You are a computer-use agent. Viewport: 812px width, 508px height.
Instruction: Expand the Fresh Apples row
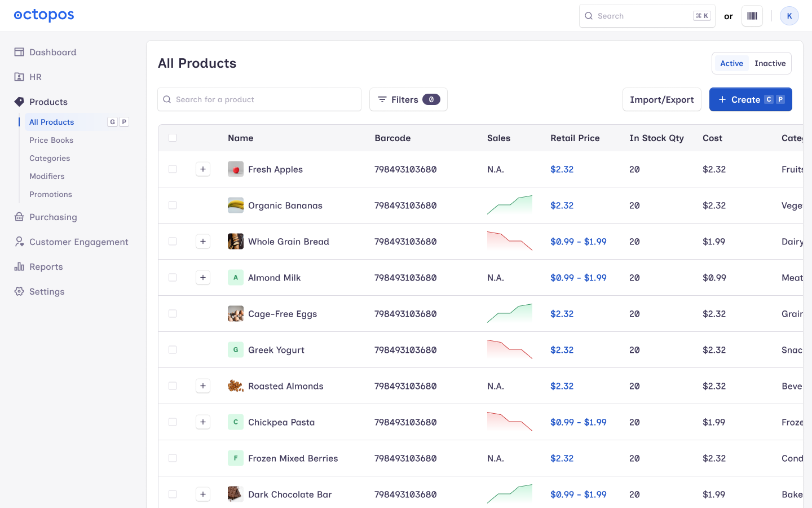point(203,169)
